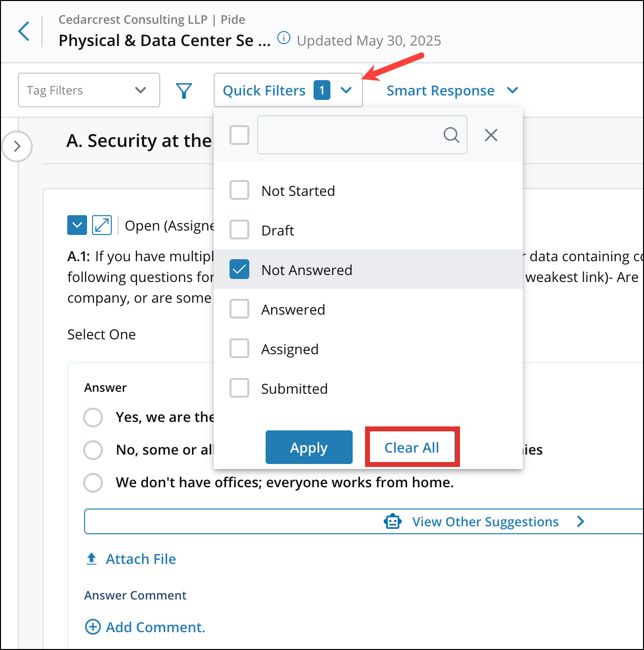The width and height of the screenshot is (644, 650).
Task: Click the robot suggestions icon
Action: pyautogui.click(x=393, y=521)
